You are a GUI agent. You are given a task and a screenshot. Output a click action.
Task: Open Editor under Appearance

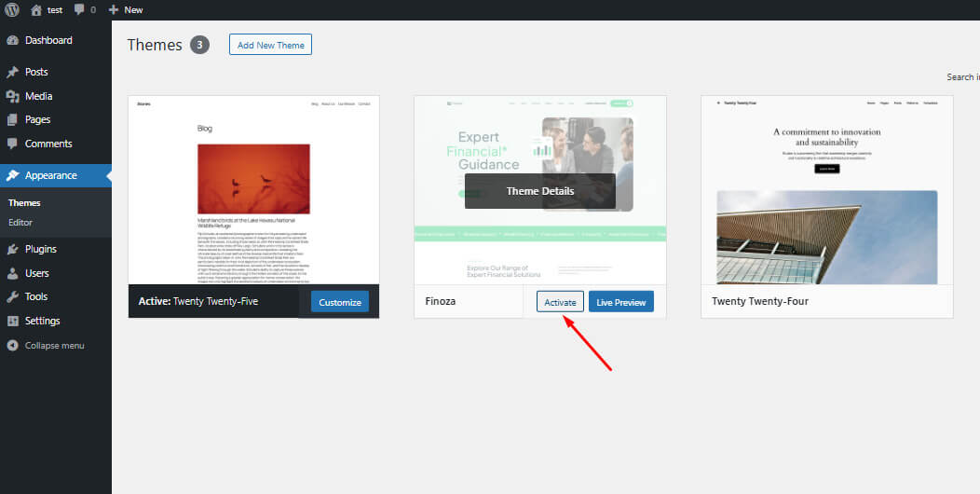point(20,222)
